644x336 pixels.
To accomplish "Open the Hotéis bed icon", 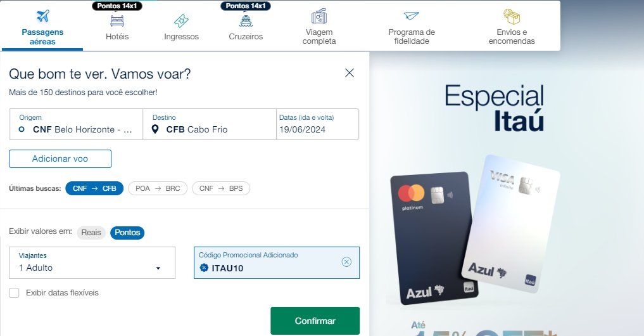I will tap(117, 20).
